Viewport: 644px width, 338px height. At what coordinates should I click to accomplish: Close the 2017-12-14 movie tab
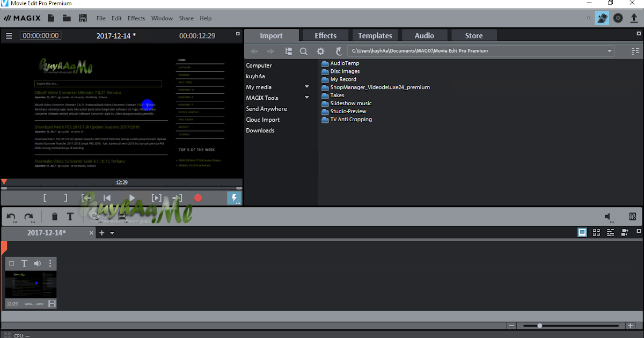click(91, 233)
